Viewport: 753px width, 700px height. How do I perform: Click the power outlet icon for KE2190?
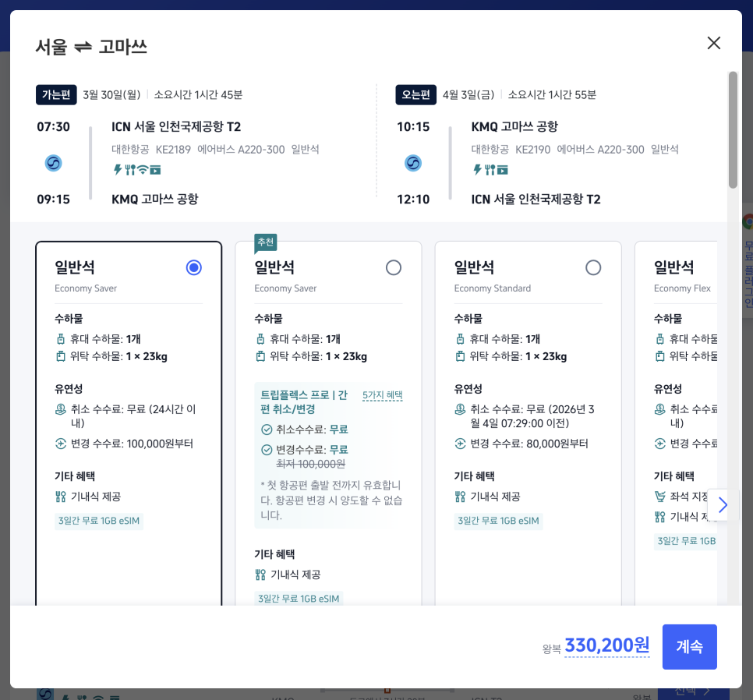point(477,169)
